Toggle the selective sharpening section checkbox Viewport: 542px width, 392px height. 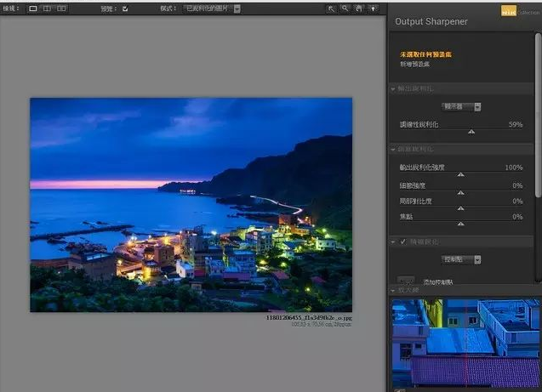402,242
